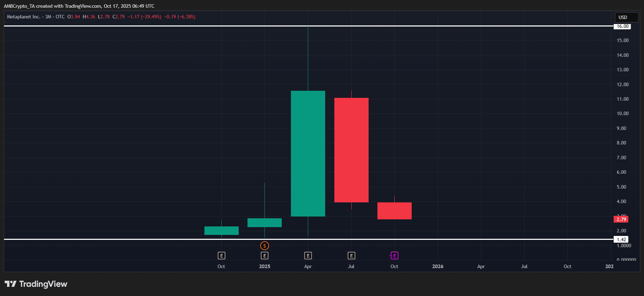Screen dimensions: 644x296
Task: Click the earnings E icon above 2025 label
Action: 264,255
